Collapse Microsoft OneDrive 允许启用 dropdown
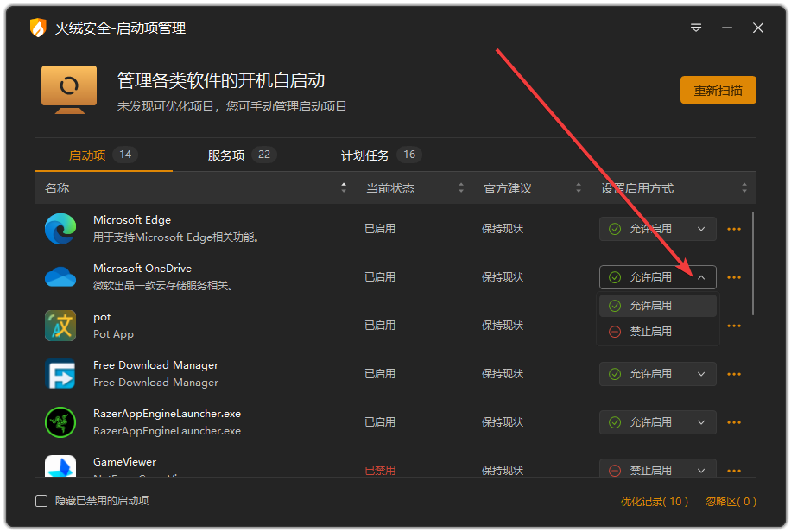 pos(658,277)
